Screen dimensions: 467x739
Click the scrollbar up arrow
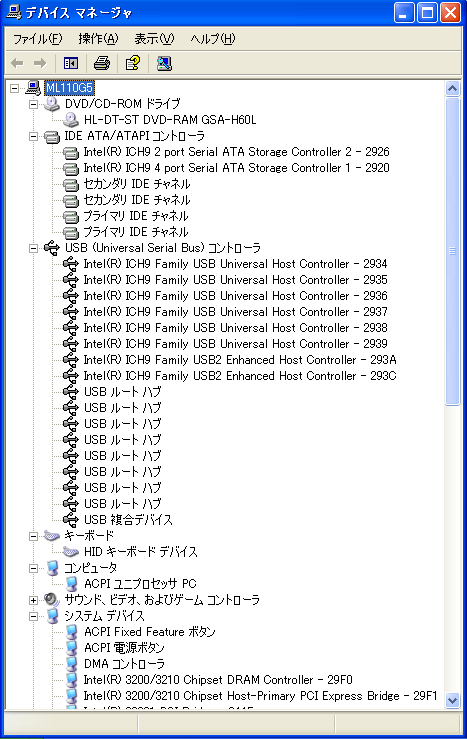point(452,89)
